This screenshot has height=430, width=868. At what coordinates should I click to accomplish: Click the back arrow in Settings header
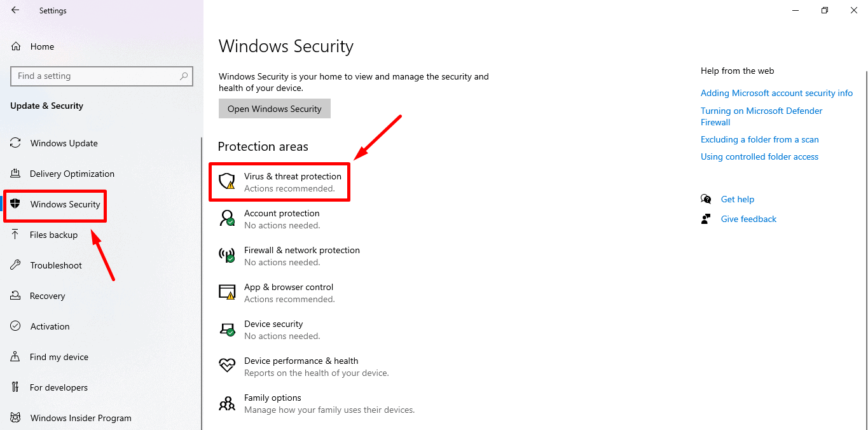(15, 10)
